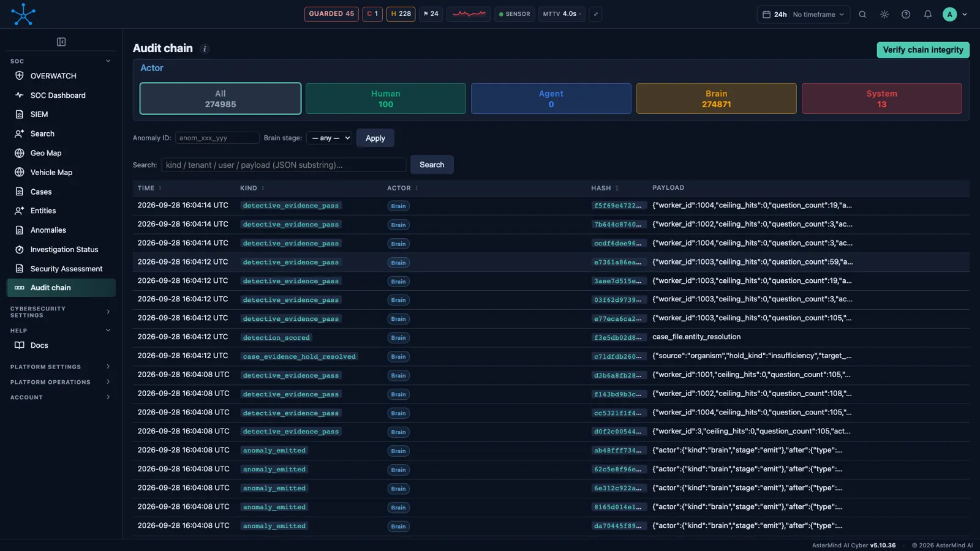Open the 24h timeframe dropdown
Viewport: 980px width, 551px height.
[x=804, y=14]
